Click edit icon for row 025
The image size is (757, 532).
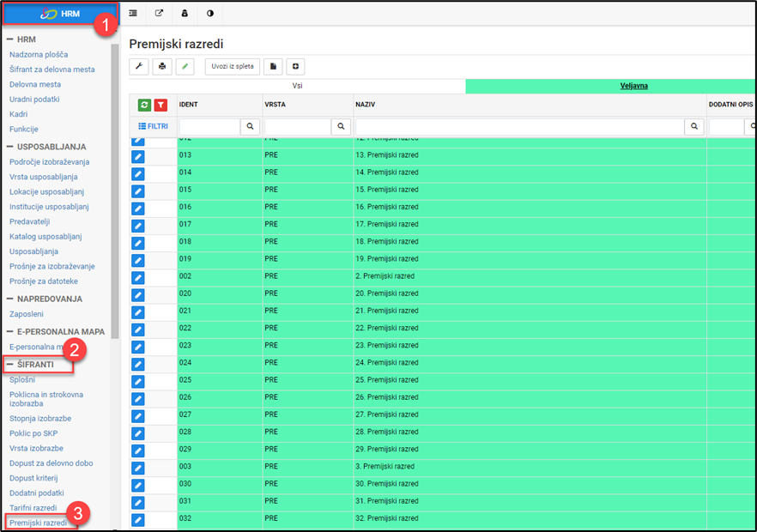[x=138, y=381]
